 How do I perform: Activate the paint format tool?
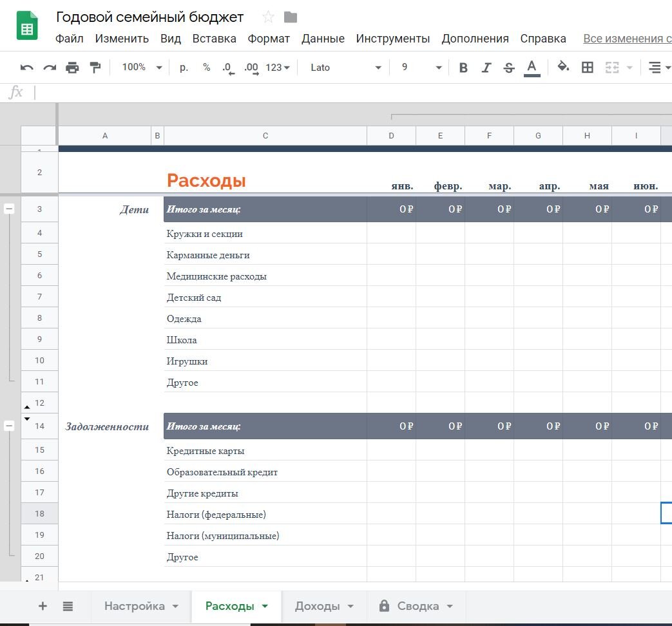click(95, 68)
